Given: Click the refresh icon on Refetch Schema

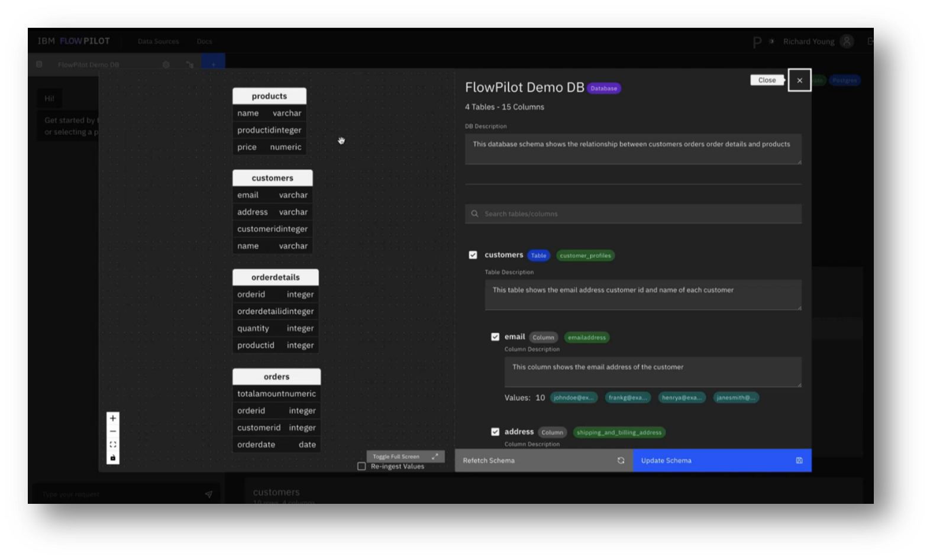Looking at the screenshot, I should pyautogui.click(x=621, y=461).
